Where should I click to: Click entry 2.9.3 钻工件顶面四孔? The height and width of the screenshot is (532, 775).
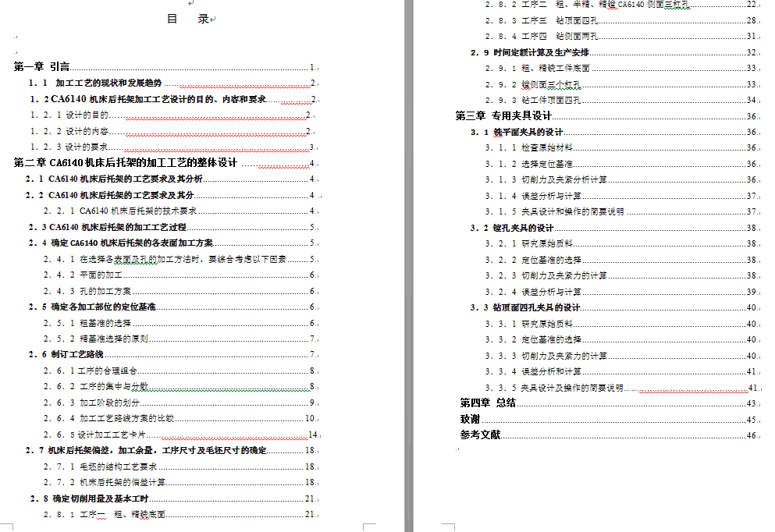pyautogui.click(x=622, y=101)
